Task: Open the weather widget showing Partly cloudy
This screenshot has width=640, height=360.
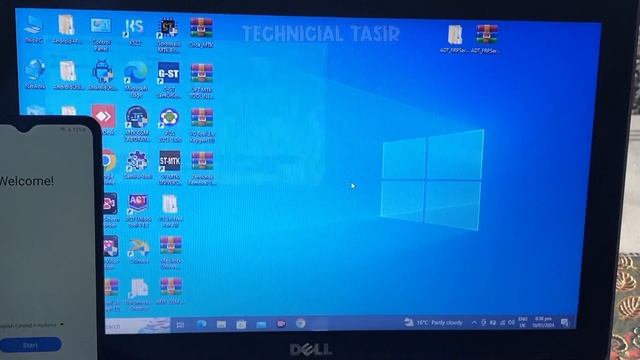Action: click(433, 322)
